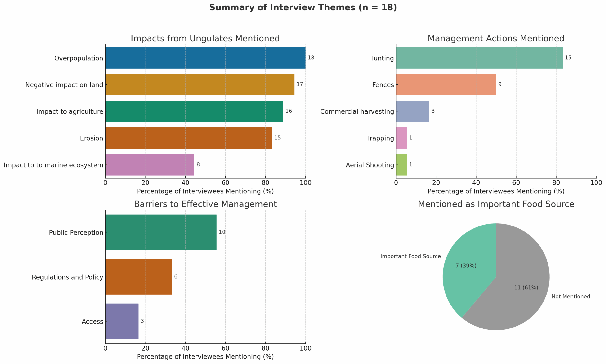The width and height of the screenshot is (606, 364).
Task: Click the Commercial harvesting bar
Action: pos(412,111)
